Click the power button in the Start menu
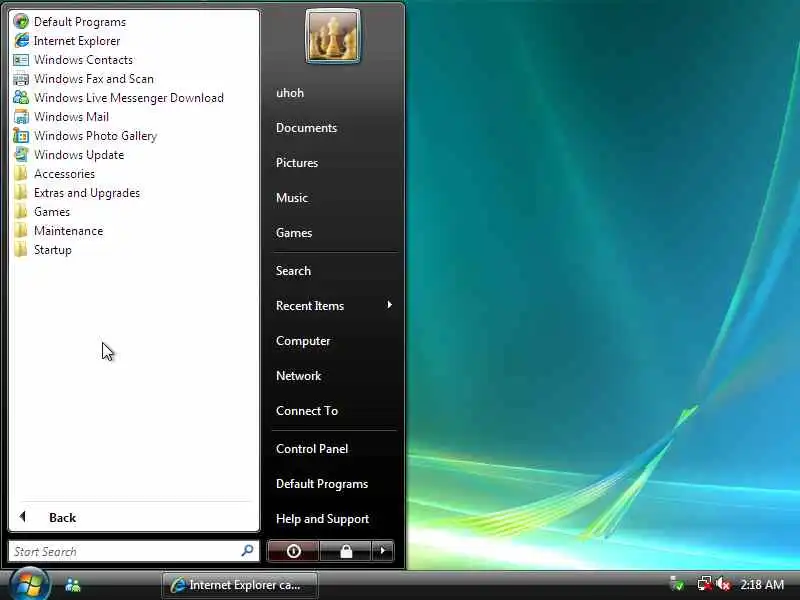Screen dimensions: 800x600 [293, 551]
